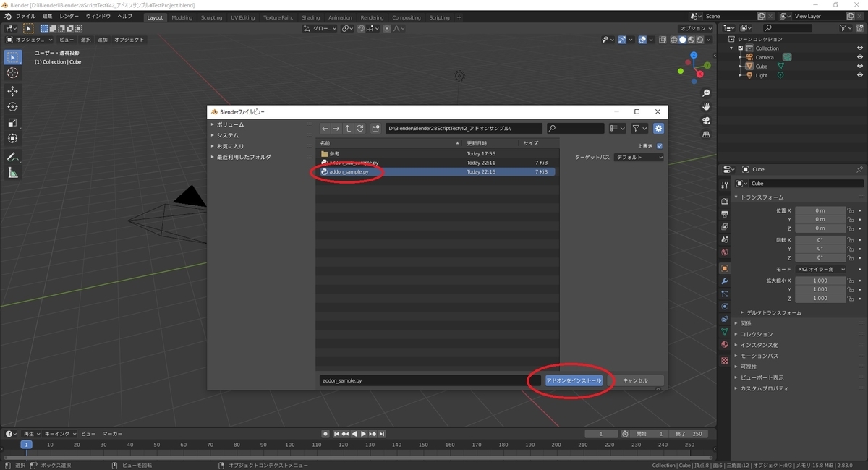Screen dimensions: 868x470
Task: Select the Move tool in the viewport toolbar
Action: coord(12,91)
